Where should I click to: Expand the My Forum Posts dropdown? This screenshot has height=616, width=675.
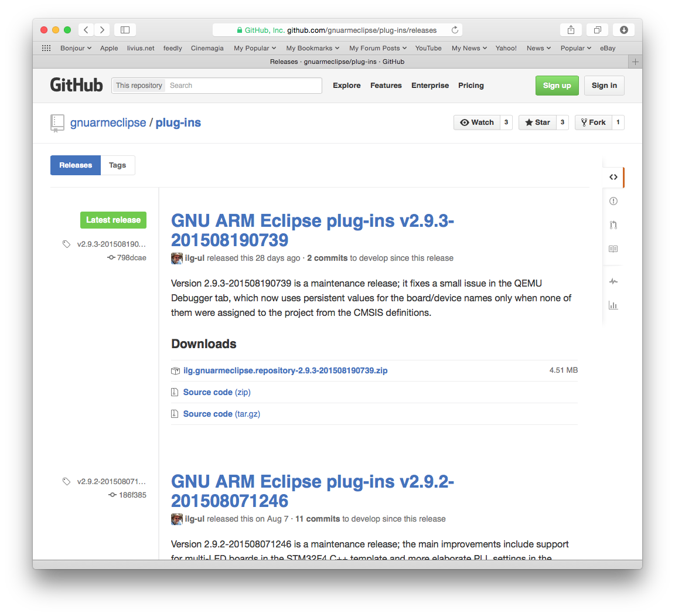(378, 48)
